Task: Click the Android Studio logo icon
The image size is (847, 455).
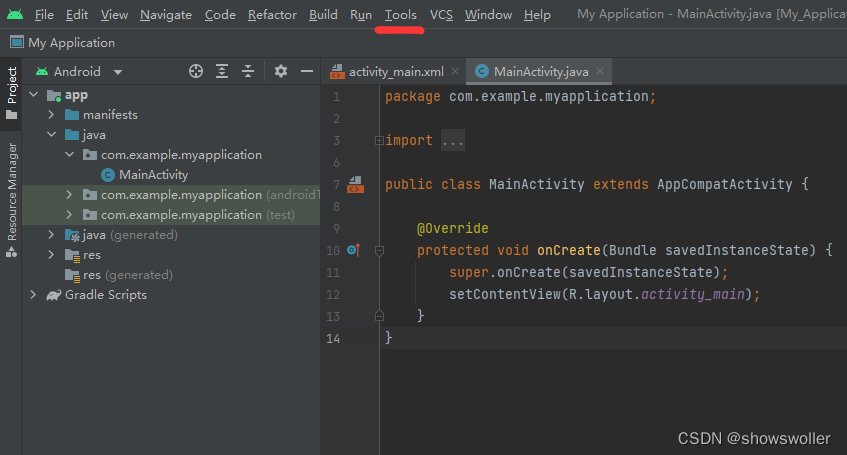Action: pos(15,15)
